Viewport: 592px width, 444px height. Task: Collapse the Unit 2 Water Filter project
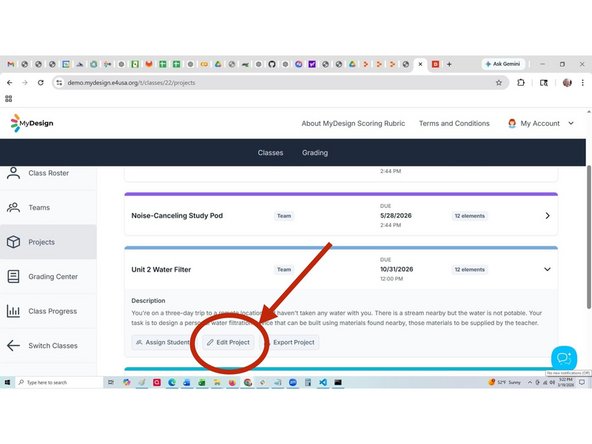(547, 269)
